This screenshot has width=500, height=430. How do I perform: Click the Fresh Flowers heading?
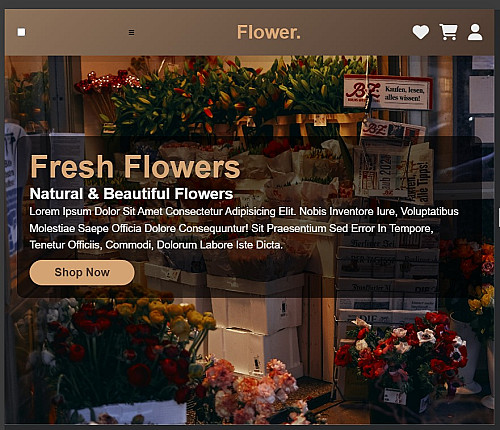(135, 166)
